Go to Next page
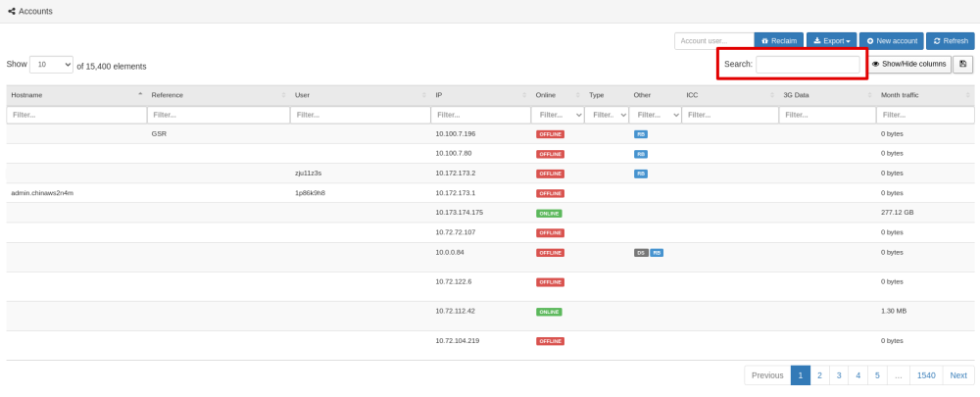980x397 pixels. tap(958, 375)
